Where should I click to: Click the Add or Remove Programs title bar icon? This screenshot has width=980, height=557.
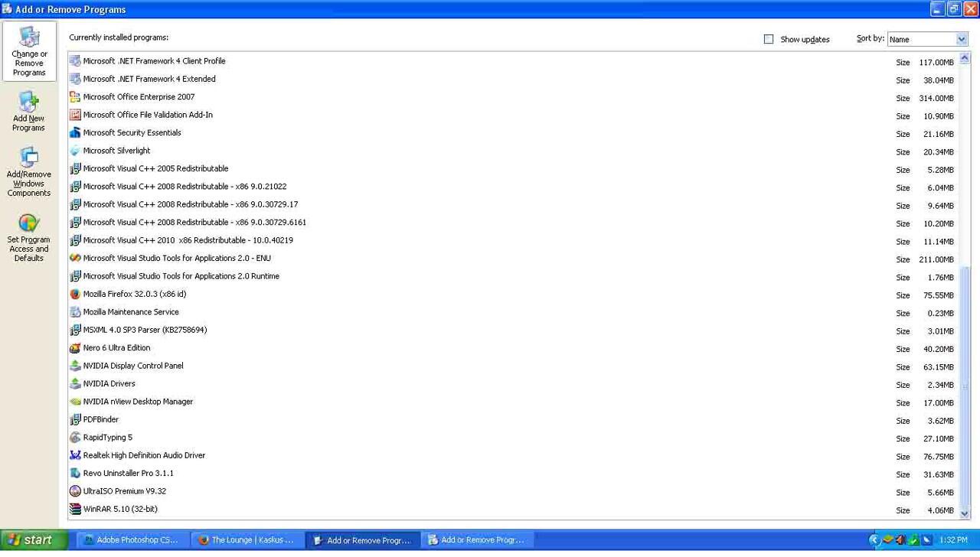coord(7,9)
